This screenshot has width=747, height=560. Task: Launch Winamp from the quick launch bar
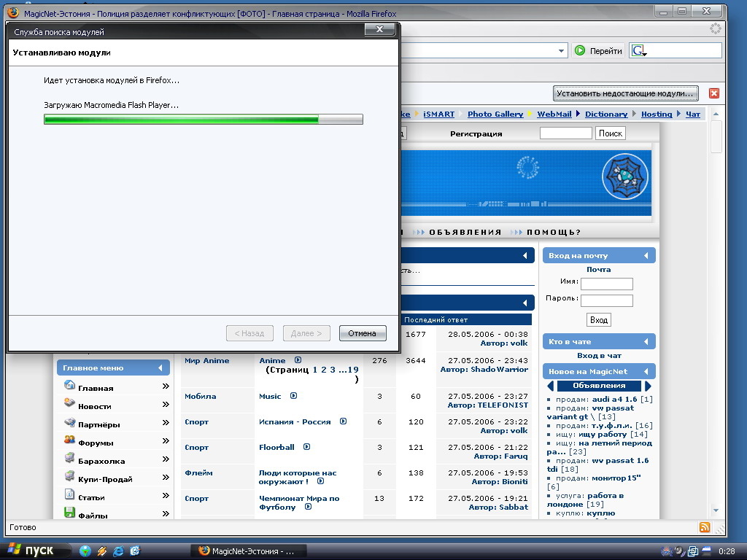click(x=102, y=551)
